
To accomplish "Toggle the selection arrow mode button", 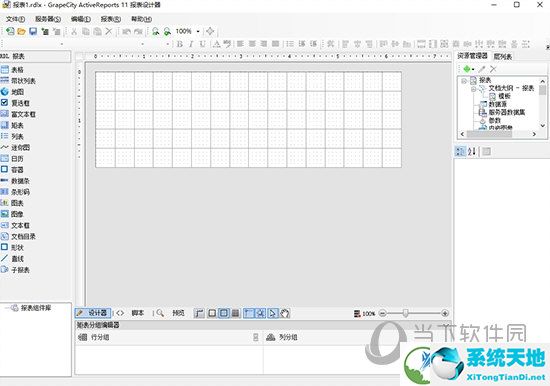I will 273,313.
